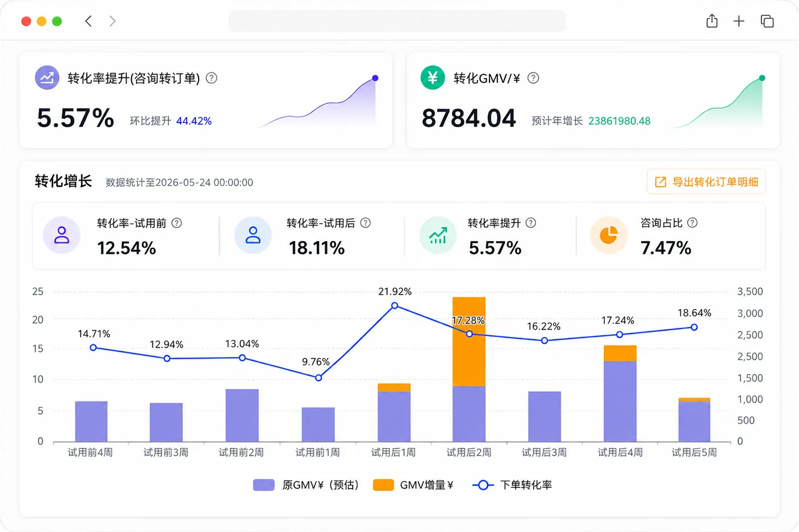
Task: Open a new tab with plus icon
Action: tap(739, 21)
